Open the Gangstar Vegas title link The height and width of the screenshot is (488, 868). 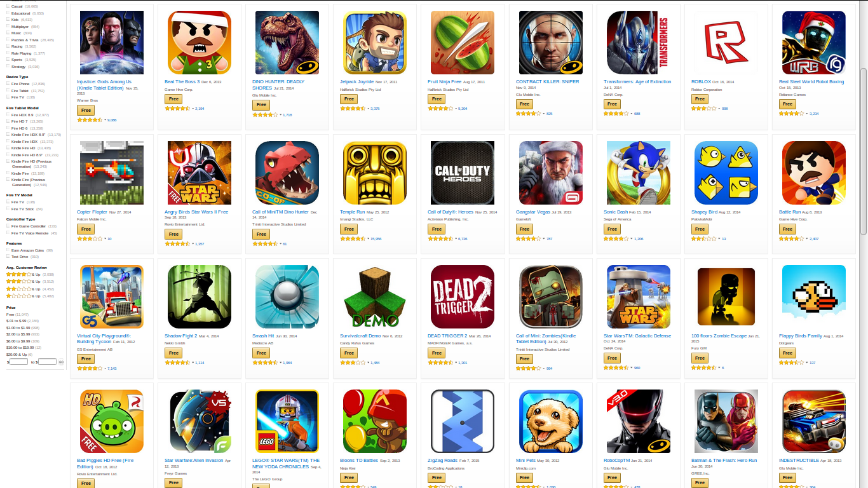coord(533,212)
